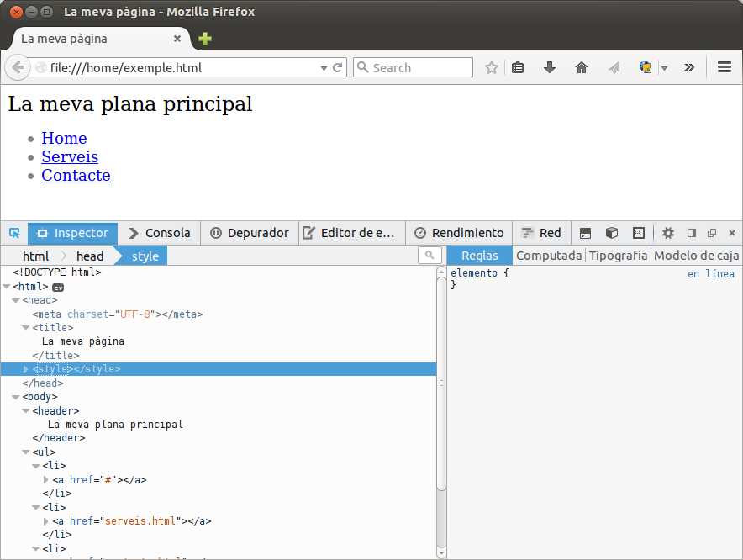
Task: Click the Serveis link on the page
Action: click(70, 156)
